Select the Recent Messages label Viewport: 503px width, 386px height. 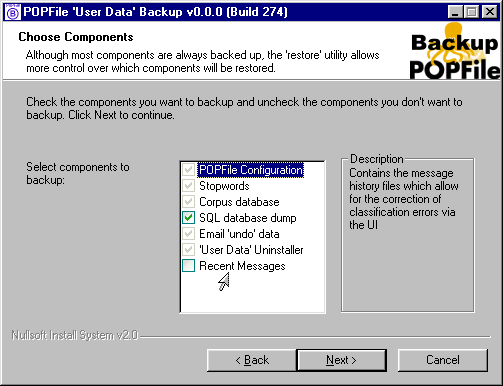242,266
